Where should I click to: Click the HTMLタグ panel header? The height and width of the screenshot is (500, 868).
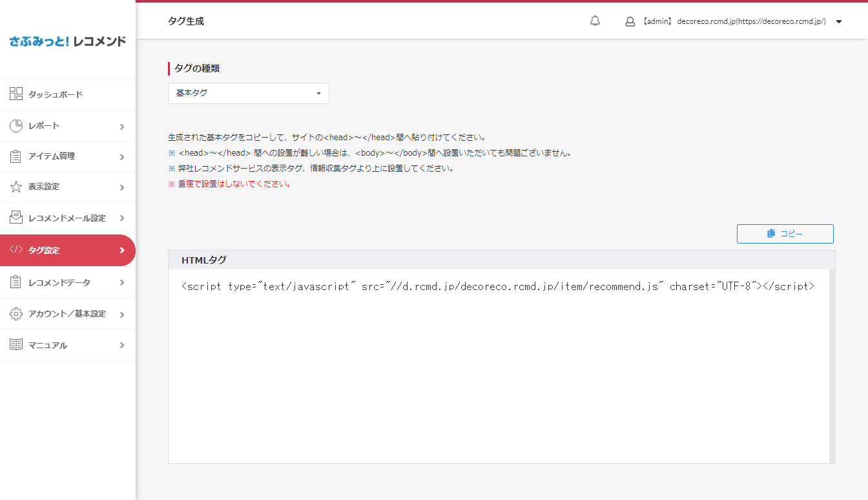click(502, 260)
